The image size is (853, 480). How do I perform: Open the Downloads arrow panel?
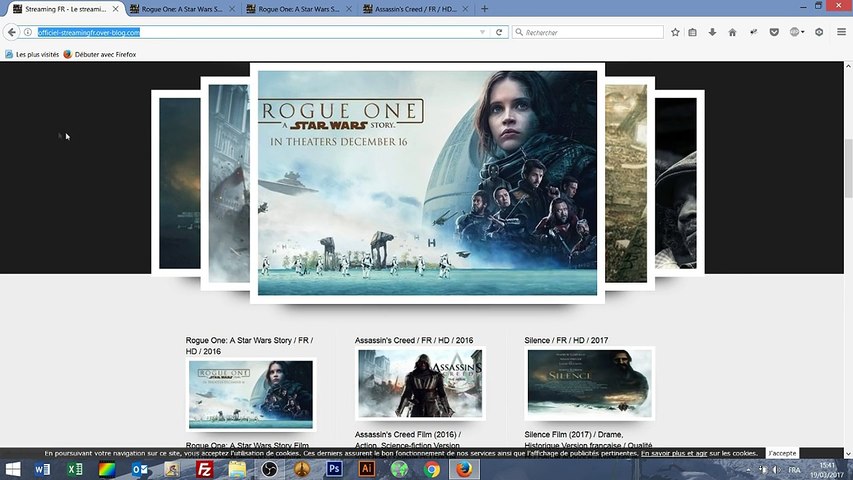click(x=712, y=33)
